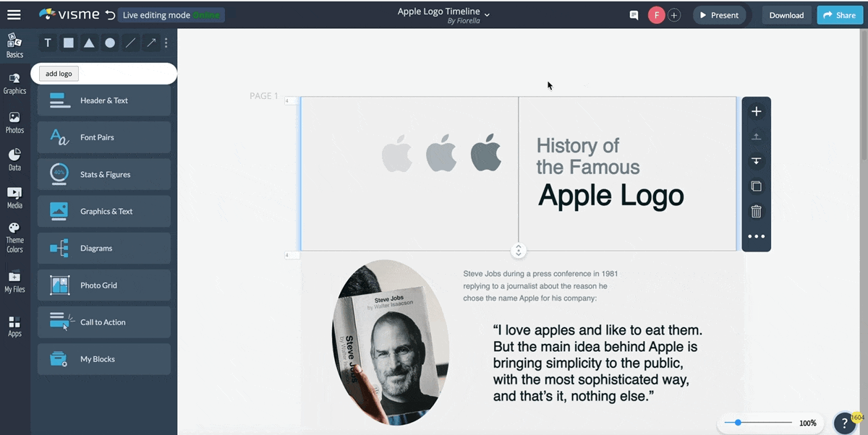Expand block options three dots menu
868x435 pixels.
756,236
